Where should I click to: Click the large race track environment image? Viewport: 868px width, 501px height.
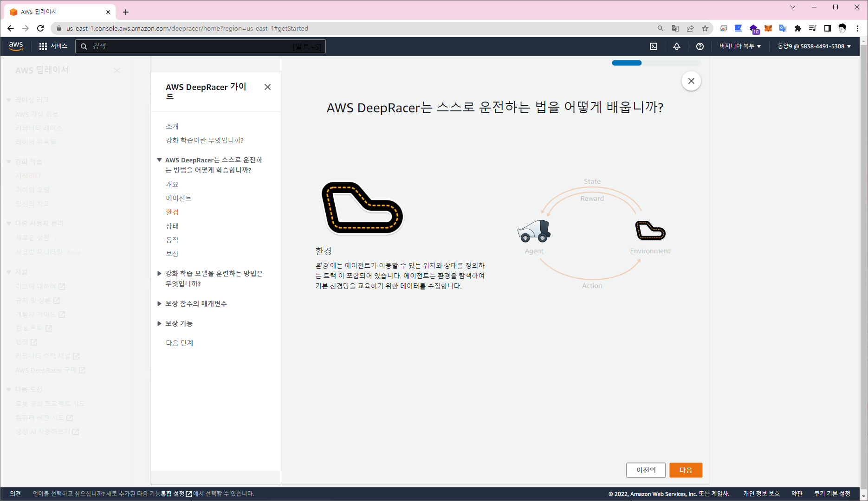coord(363,208)
